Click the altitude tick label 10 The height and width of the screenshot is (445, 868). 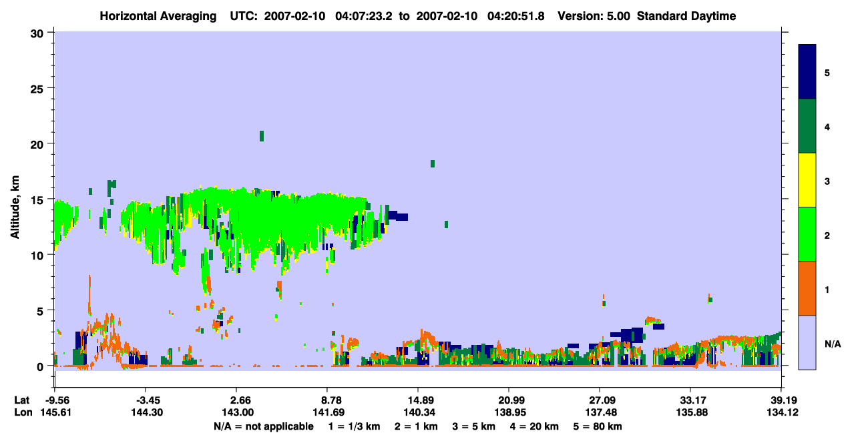coord(39,255)
